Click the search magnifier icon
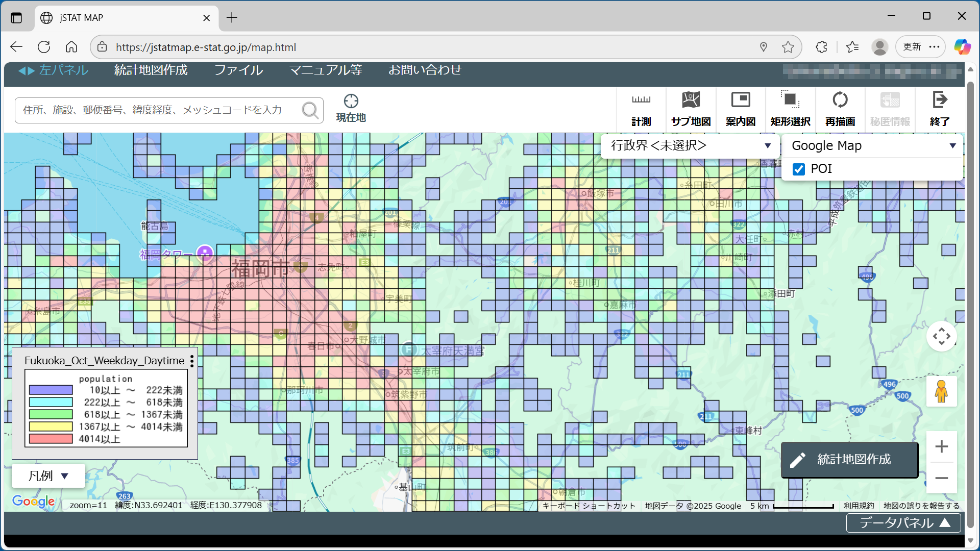This screenshot has width=980, height=551. [310, 110]
